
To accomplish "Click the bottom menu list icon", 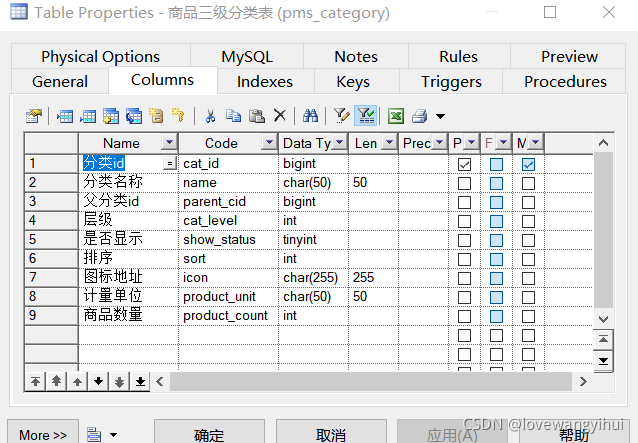I will [94, 434].
